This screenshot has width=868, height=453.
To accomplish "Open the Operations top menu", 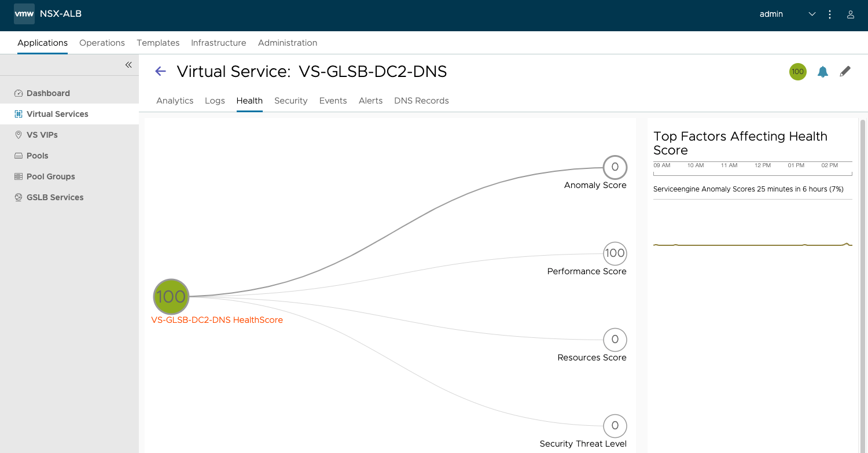I will coord(102,43).
